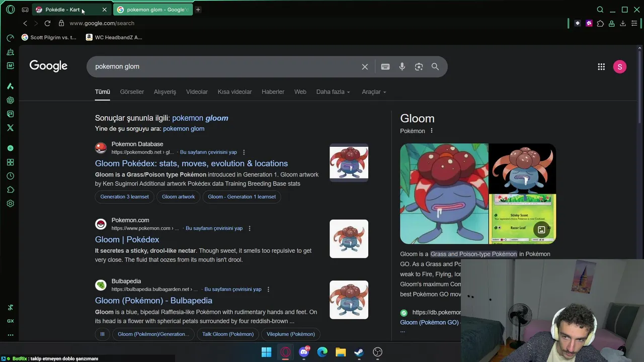Open toolbar extensions puzzle icon
Viewport: 644px width, 362px height.
pyautogui.click(x=600, y=23)
